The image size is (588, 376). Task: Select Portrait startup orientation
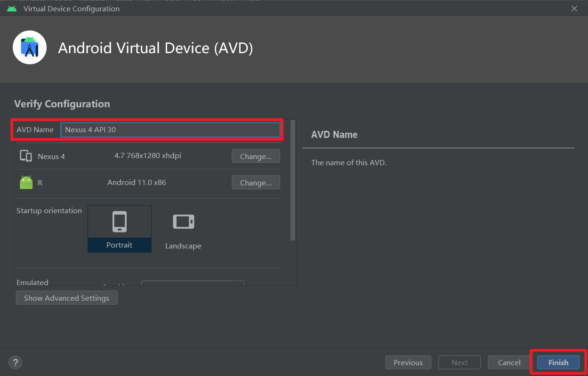pyautogui.click(x=120, y=229)
